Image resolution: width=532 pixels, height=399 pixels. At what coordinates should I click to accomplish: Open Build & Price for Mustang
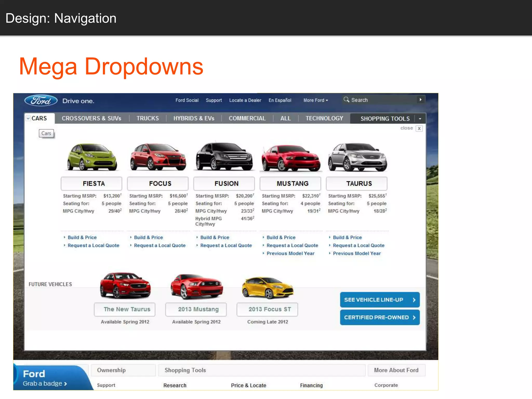(x=281, y=237)
